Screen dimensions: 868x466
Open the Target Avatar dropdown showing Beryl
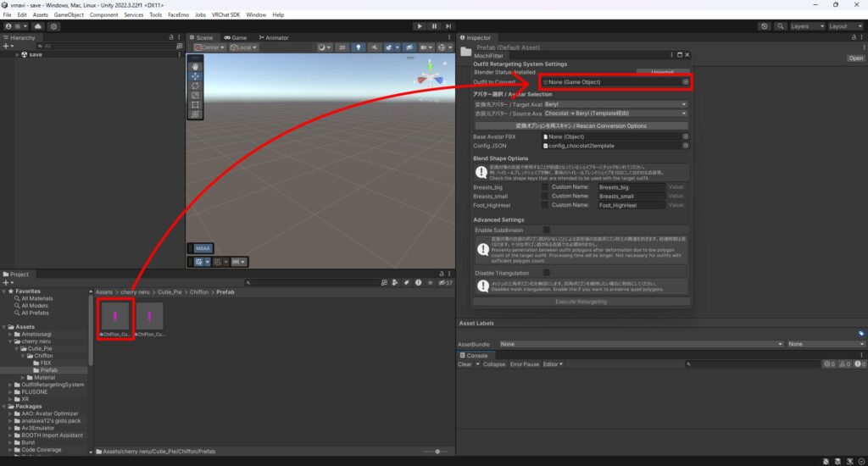pos(614,104)
